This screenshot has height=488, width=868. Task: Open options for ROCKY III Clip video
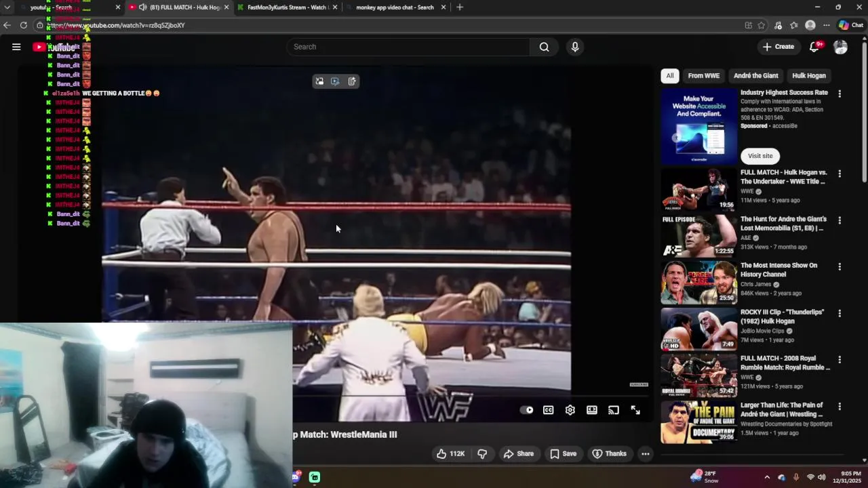click(840, 314)
